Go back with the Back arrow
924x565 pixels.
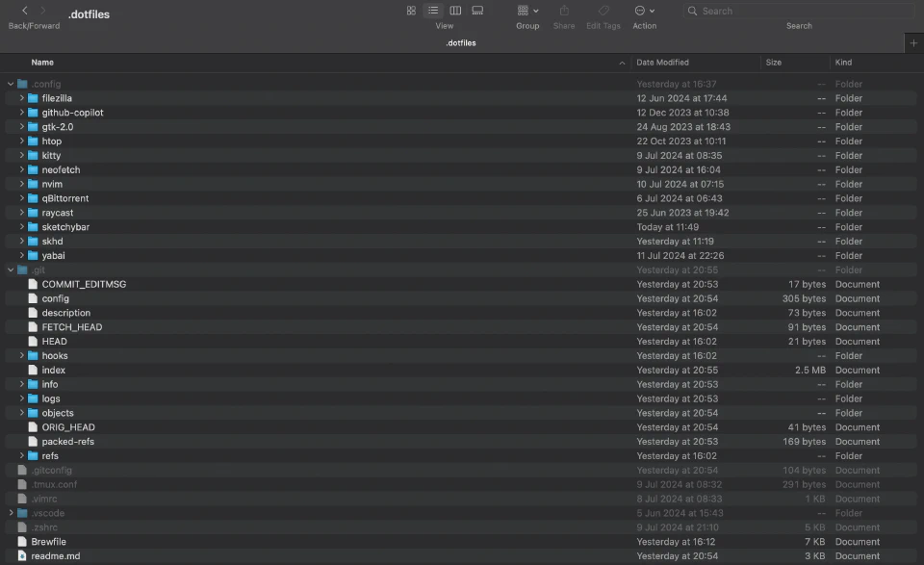click(x=25, y=11)
